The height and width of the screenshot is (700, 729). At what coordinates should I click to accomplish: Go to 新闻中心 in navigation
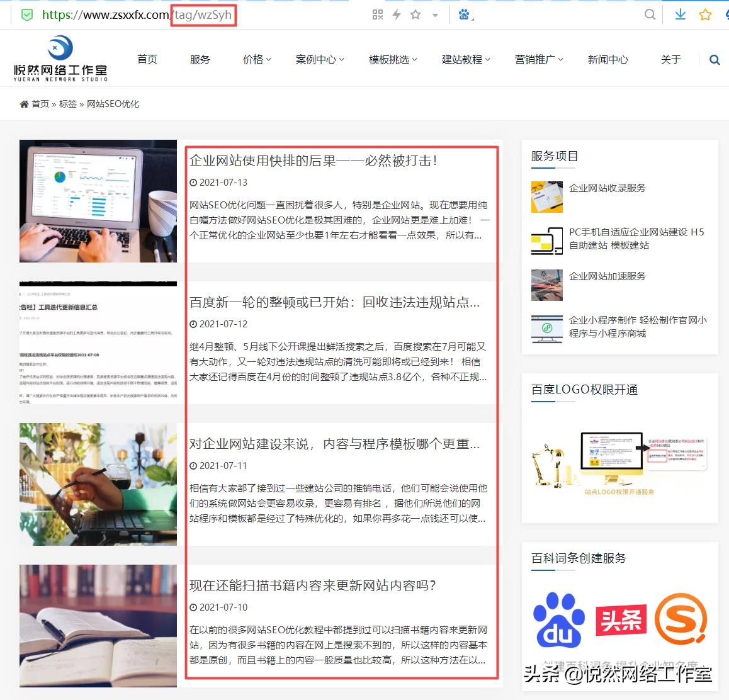[x=607, y=59]
